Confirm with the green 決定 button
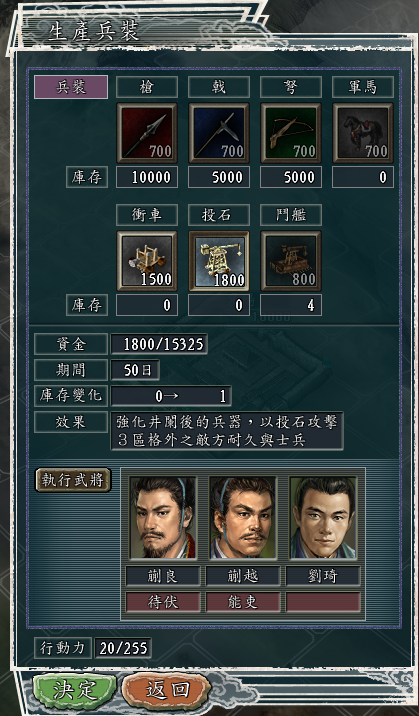This screenshot has height=716, width=419. [75, 690]
